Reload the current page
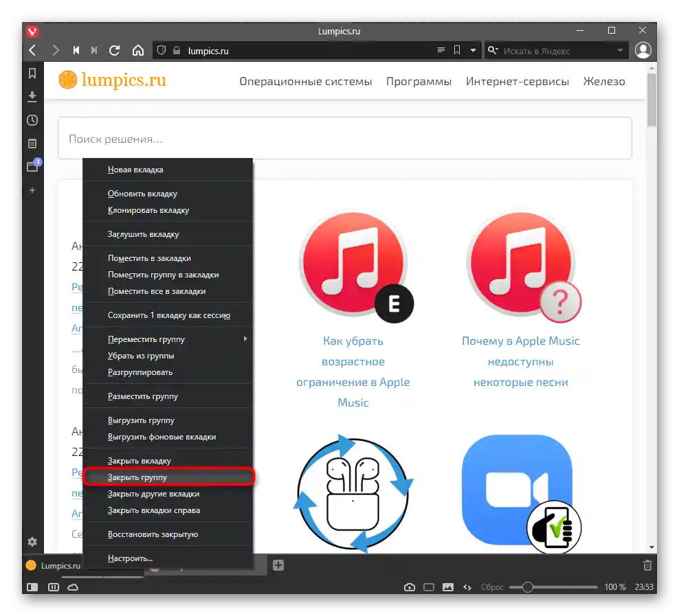Screen dimensions: 679x616 pos(115,51)
